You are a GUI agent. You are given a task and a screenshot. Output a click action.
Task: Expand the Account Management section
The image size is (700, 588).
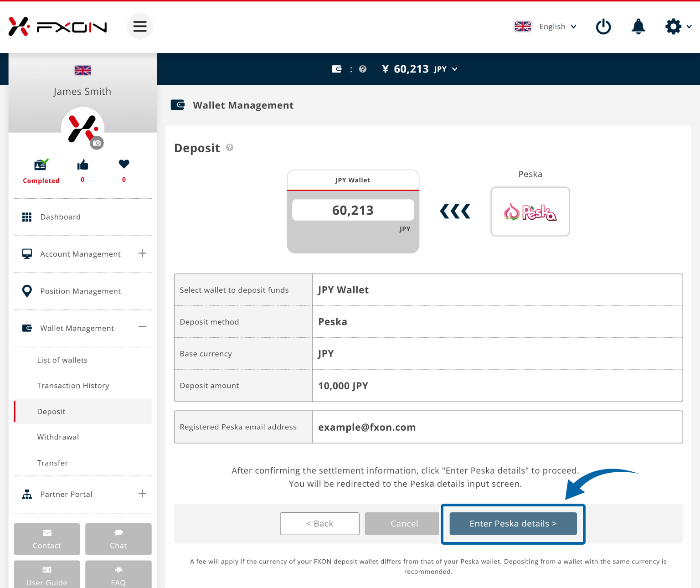click(142, 253)
